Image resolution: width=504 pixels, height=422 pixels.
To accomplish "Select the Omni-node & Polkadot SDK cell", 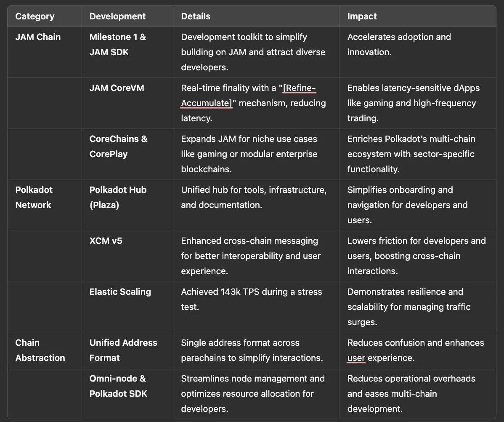I will coord(118,386).
